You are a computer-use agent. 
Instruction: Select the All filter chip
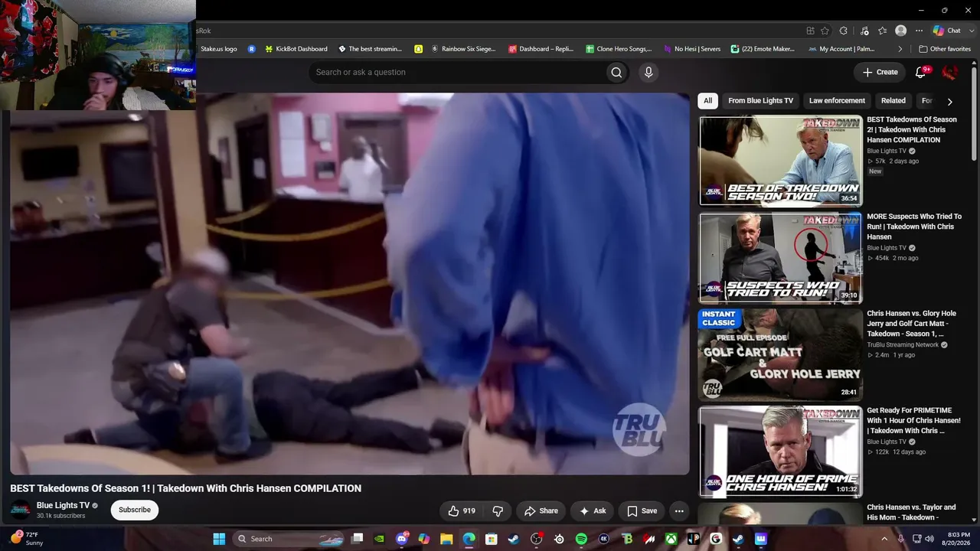click(708, 101)
